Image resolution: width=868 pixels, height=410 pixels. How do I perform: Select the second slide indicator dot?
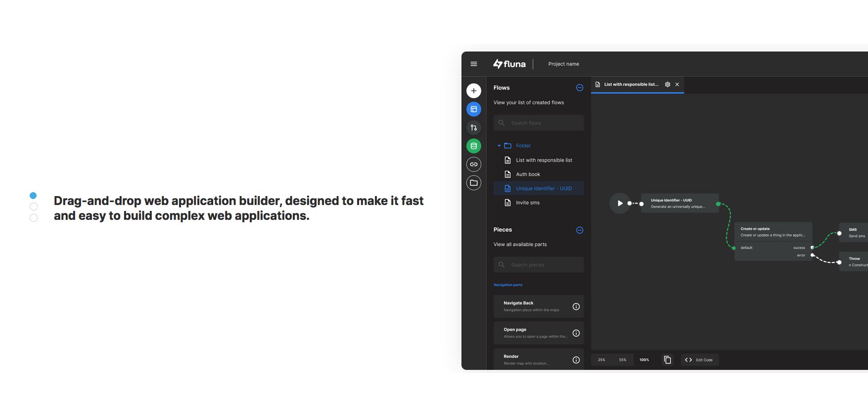[x=34, y=206]
